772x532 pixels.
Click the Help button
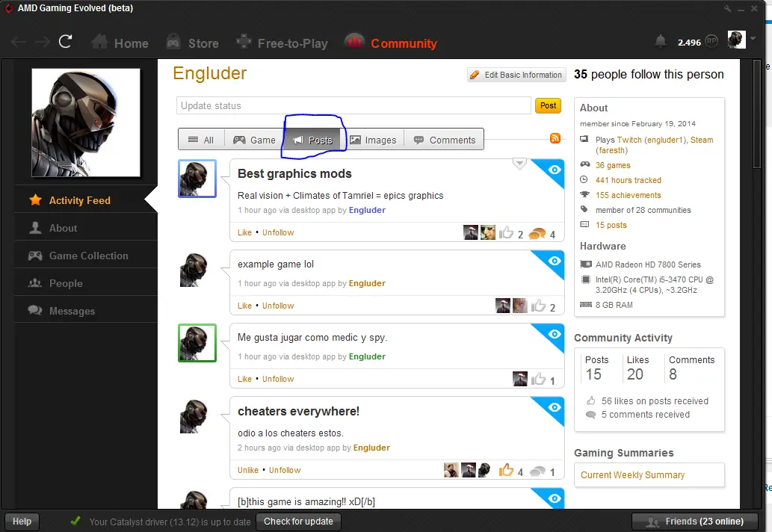22,522
